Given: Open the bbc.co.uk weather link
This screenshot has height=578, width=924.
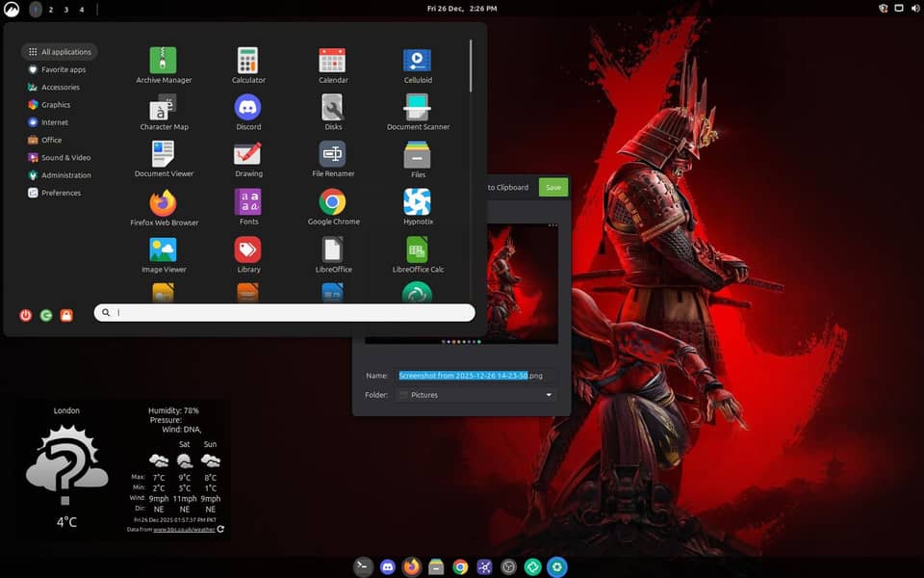Looking at the screenshot, I should pos(183,529).
